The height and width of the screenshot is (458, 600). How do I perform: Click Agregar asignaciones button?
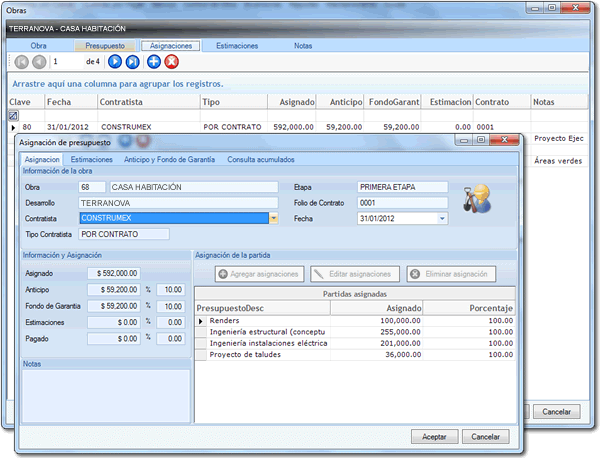coord(259,274)
